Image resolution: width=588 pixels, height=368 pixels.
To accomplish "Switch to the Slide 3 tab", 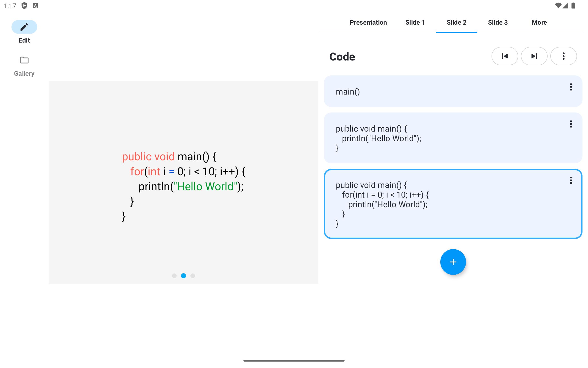I will tap(498, 22).
